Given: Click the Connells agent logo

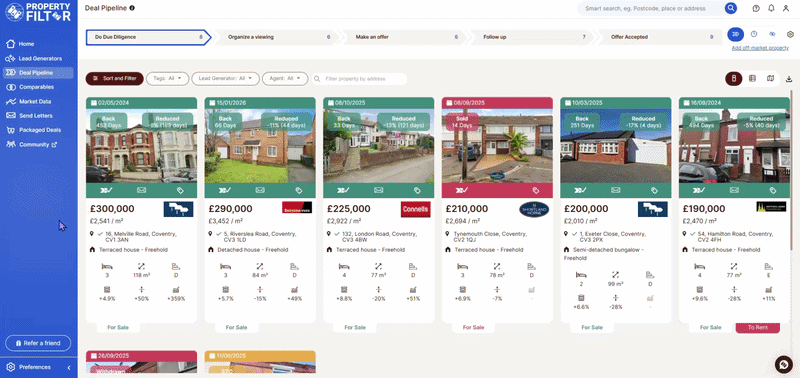Looking at the screenshot, I should point(415,209).
